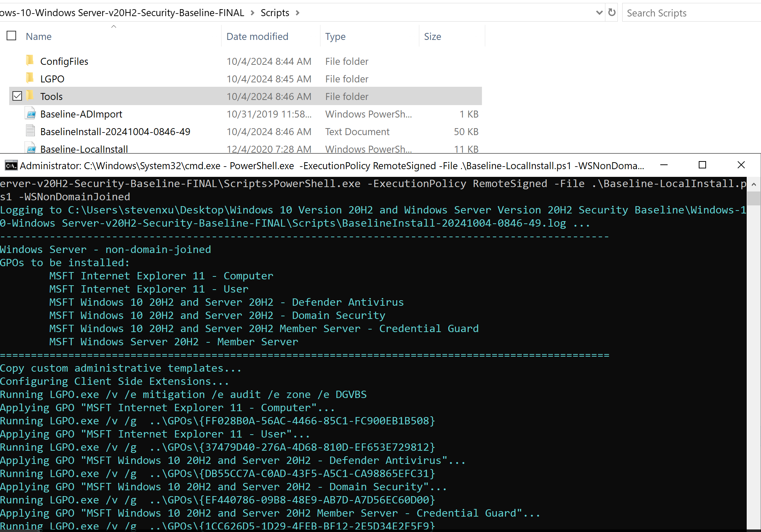Select the ConfigFiles folder name
Screen dimensions: 761x532
click(64, 61)
